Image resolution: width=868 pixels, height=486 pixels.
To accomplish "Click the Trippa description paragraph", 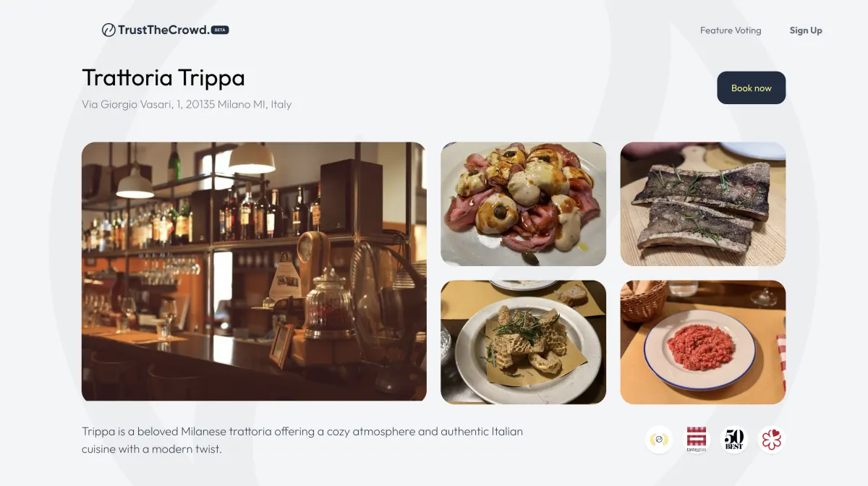I will [302, 440].
